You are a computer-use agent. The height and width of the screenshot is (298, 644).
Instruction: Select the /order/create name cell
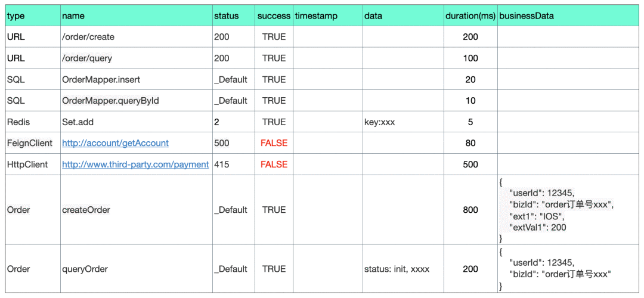88,37
